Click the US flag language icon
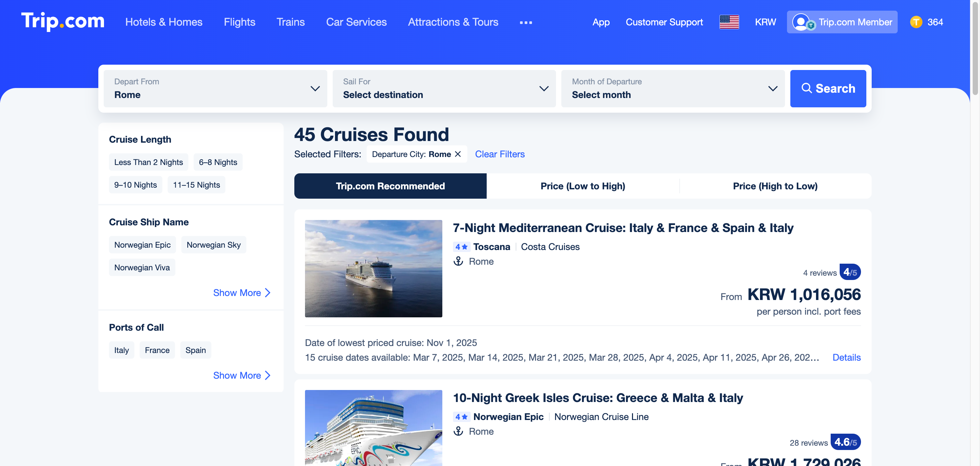This screenshot has height=466, width=980. [x=729, y=22]
